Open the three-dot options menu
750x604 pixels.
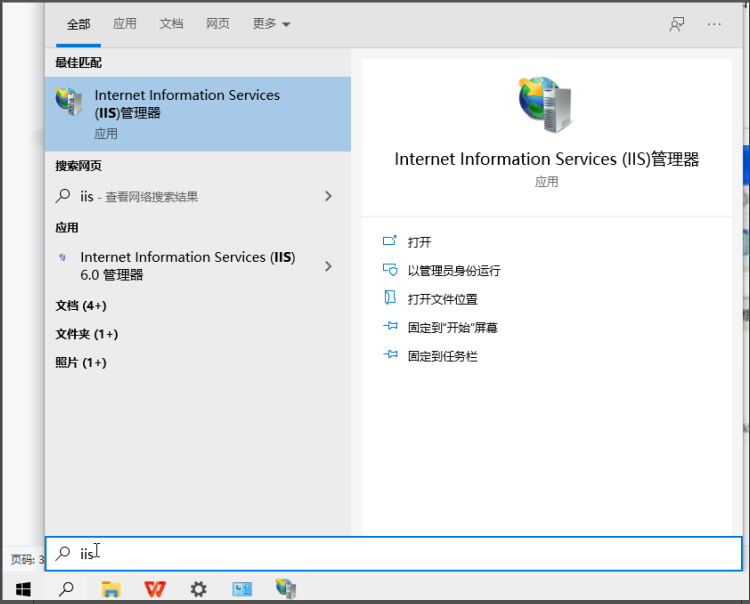coord(714,24)
